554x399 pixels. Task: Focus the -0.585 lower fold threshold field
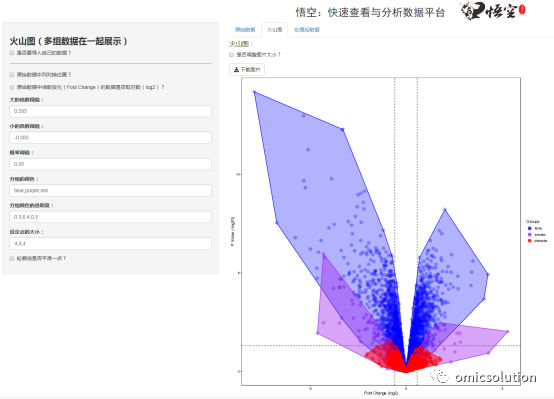tap(111, 137)
